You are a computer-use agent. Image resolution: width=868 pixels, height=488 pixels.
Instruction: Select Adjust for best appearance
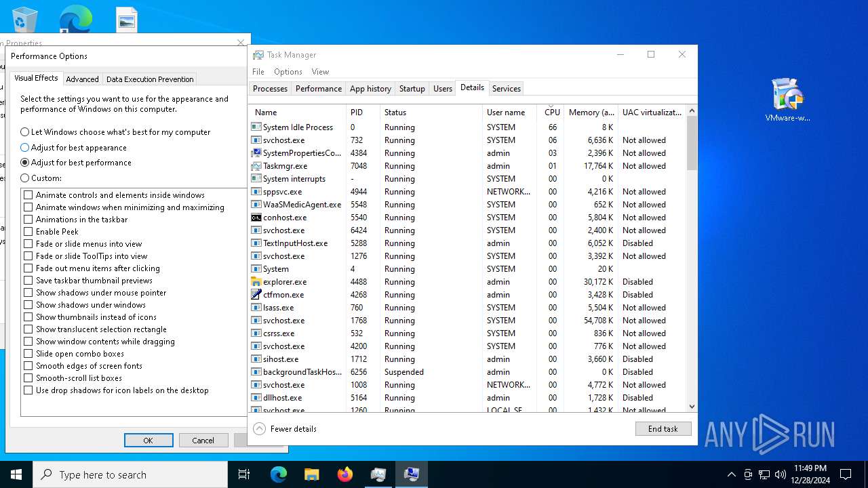pyautogui.click(x=73, y=148)
